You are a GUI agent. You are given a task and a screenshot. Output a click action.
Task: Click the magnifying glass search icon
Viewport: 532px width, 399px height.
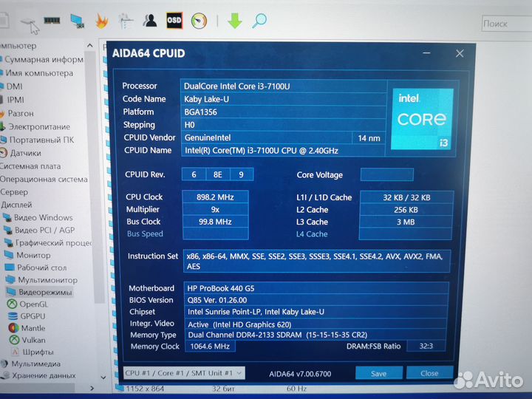point(259,21)
